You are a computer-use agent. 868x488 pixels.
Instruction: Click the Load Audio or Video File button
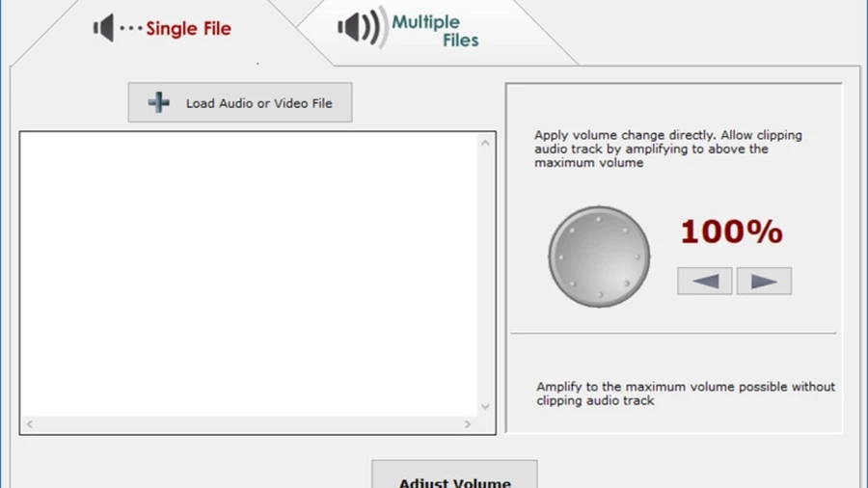coord(240,102)
